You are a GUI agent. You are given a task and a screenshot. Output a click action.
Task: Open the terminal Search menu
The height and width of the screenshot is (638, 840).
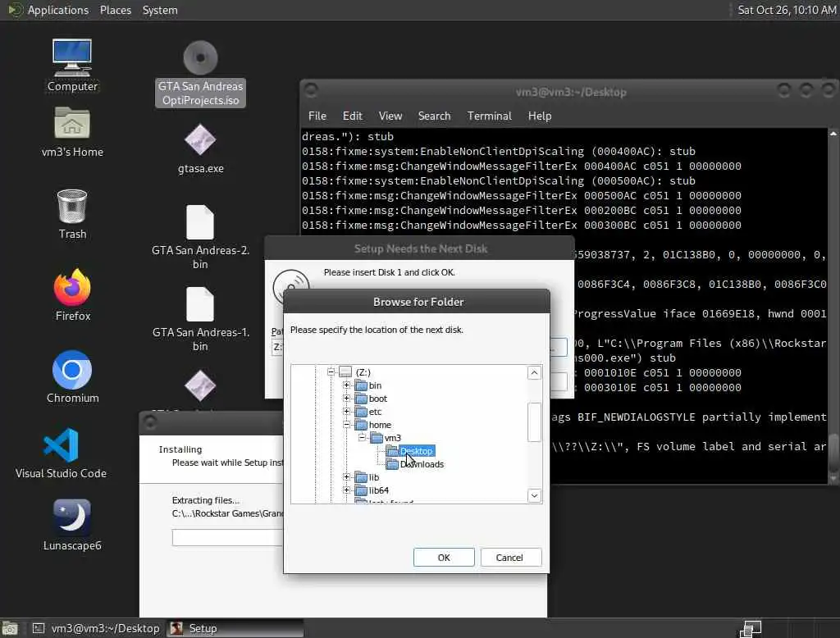pyautogui.click(x=434, y=116)
